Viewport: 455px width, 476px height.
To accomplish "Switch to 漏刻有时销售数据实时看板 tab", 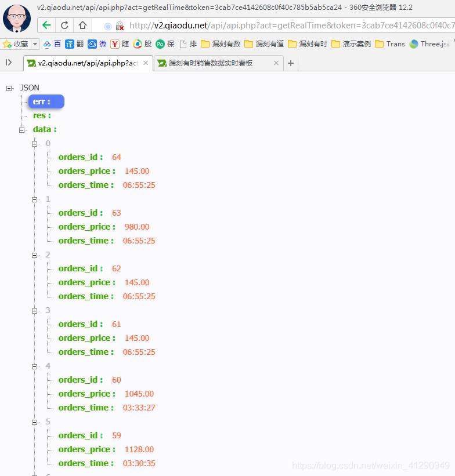I will (x=218, y=63).
